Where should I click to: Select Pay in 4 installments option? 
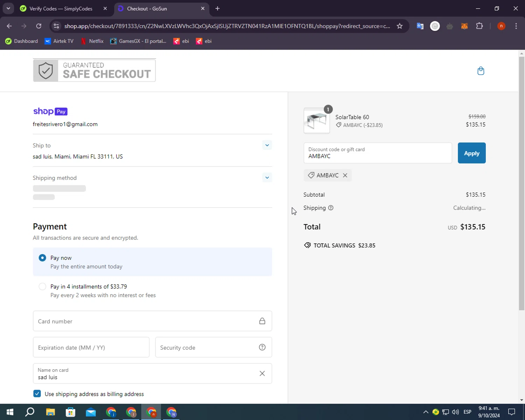[x=152, y=290]
